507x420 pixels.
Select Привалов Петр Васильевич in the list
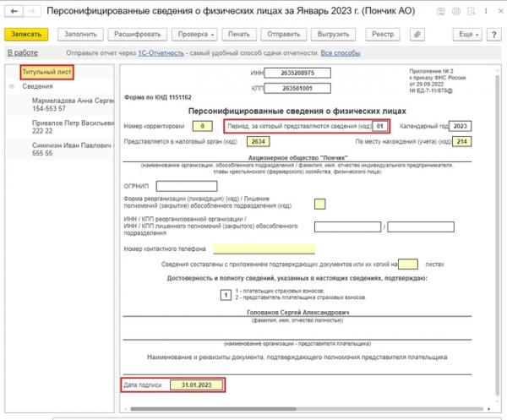pyautogui.click(x=73, y=127)
